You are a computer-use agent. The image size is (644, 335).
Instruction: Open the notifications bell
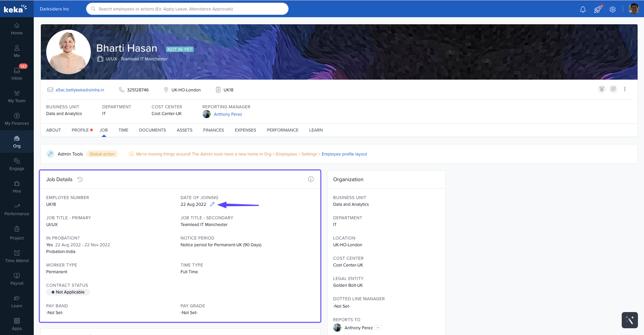pyautogui.click(x=583, y=9)
